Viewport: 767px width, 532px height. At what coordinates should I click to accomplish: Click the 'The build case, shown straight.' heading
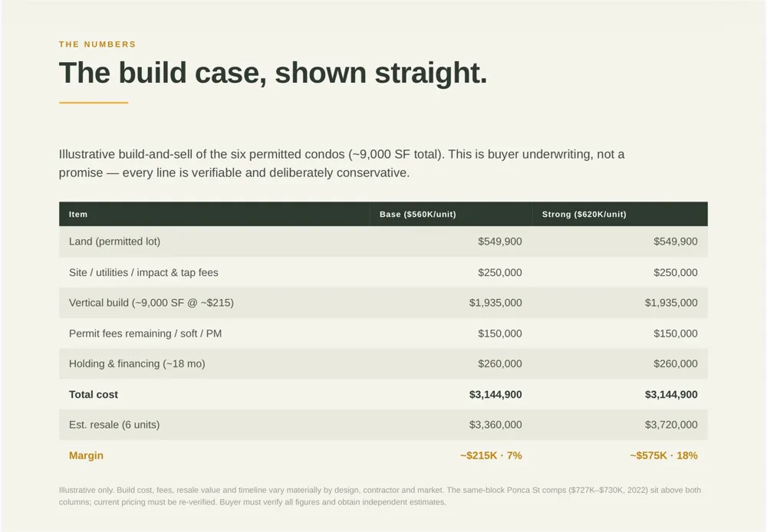(273, 73)
